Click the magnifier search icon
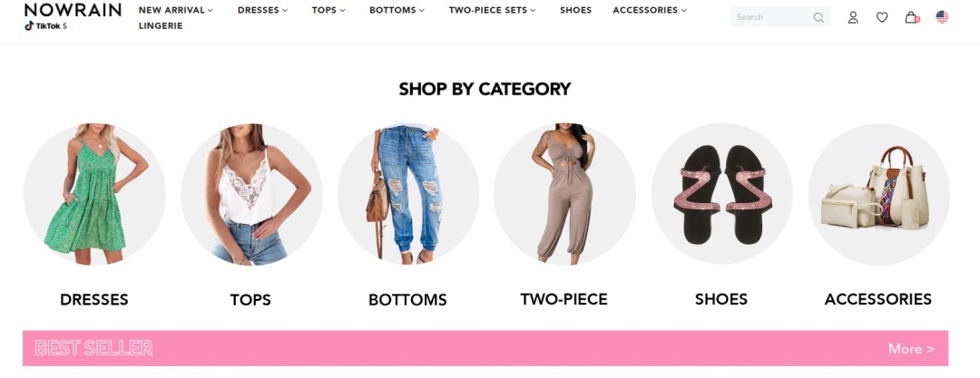The height and width of the screenshot is (378, 980). pos(818,17)
